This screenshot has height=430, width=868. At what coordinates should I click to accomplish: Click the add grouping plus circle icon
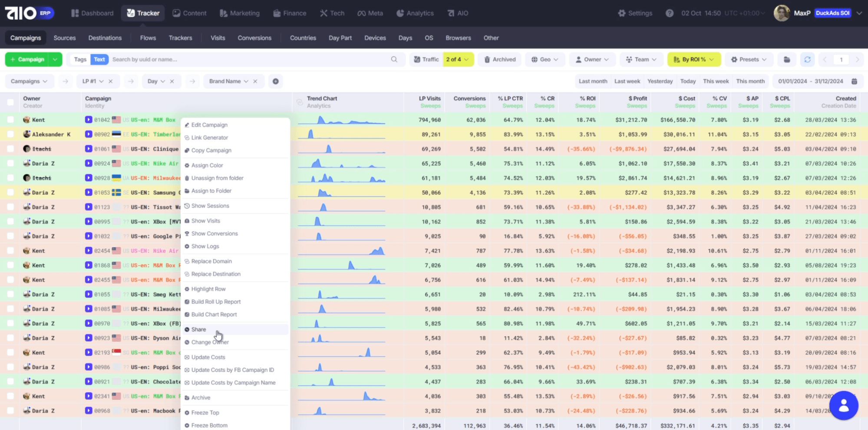[x=275, y=81]
